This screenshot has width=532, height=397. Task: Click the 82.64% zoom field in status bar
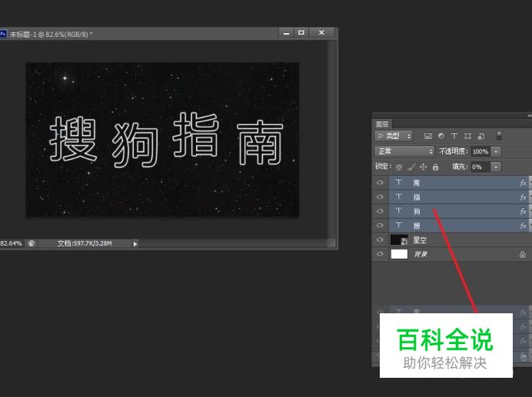pos(12,243)
